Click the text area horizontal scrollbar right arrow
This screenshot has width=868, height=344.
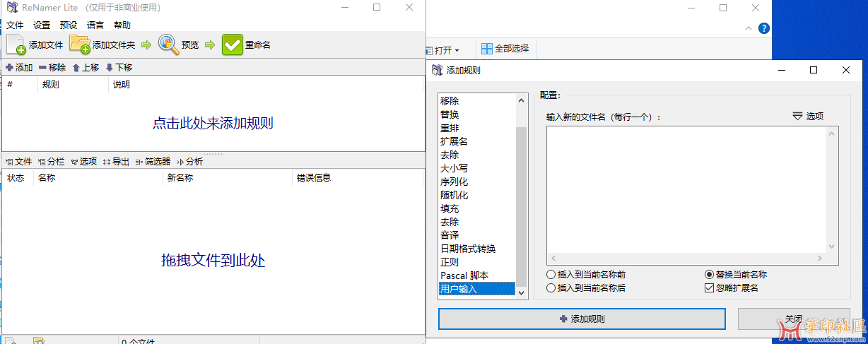[x=820, y=259]
